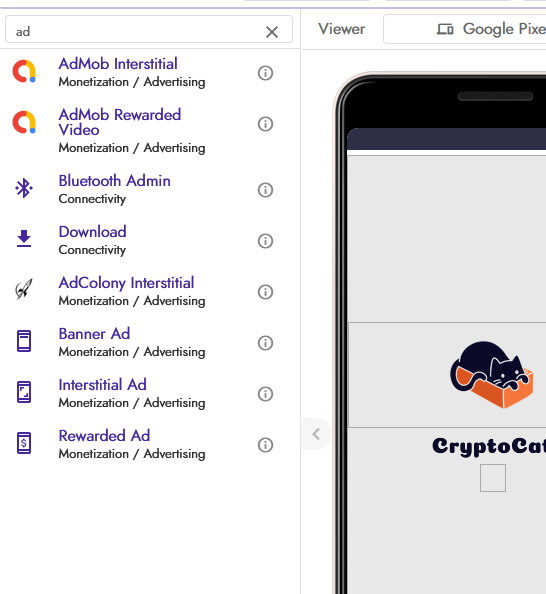Show info for Rewarded Ad component
This screenshot has width=546, height=594.
265,445
